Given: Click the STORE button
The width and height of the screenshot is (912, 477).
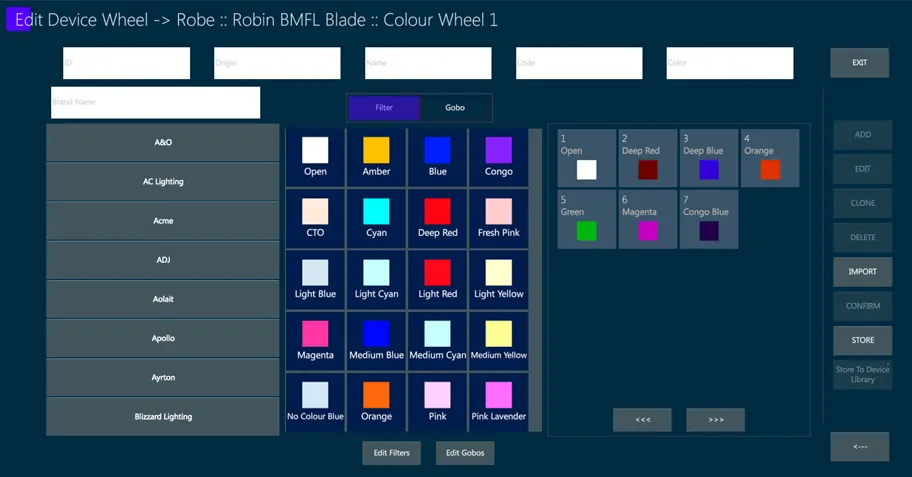Looking at the screenshot, I should 863,340.
